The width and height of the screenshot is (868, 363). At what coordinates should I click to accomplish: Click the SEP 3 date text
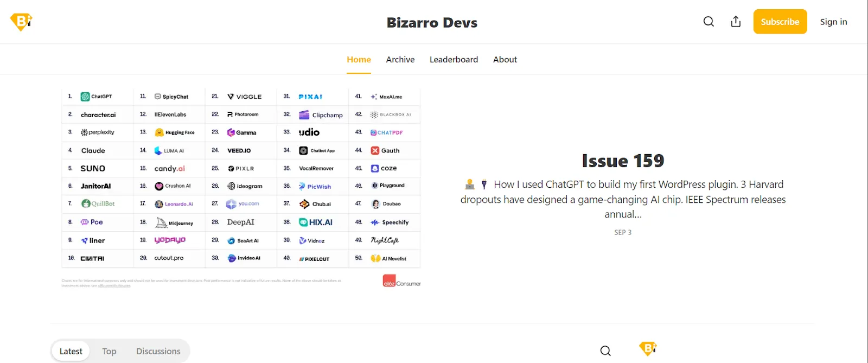tap(623, 232)
